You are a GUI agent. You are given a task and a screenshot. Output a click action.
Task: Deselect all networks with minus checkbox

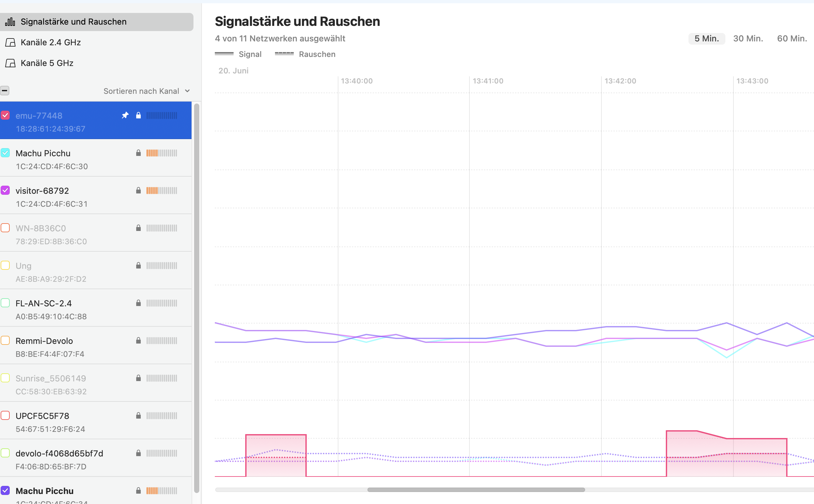click(x=5, y=91)
